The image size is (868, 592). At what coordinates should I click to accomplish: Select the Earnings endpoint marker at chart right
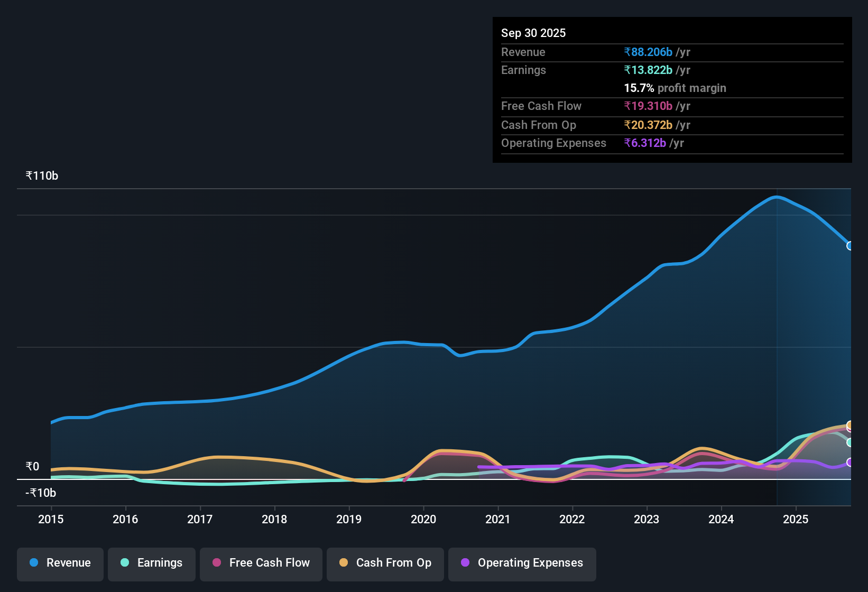tap(849, 443)
